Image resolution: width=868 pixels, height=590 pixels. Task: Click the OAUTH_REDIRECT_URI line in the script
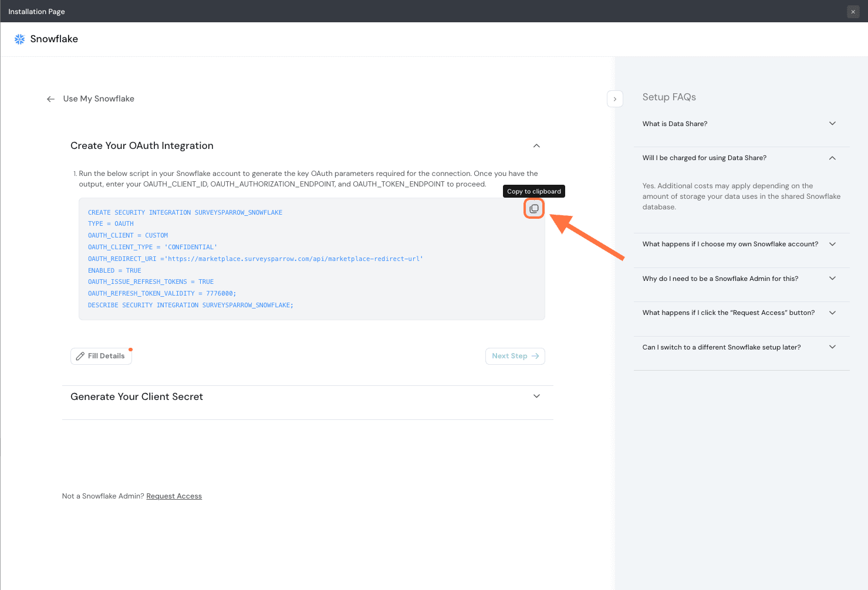click(255, 259)
